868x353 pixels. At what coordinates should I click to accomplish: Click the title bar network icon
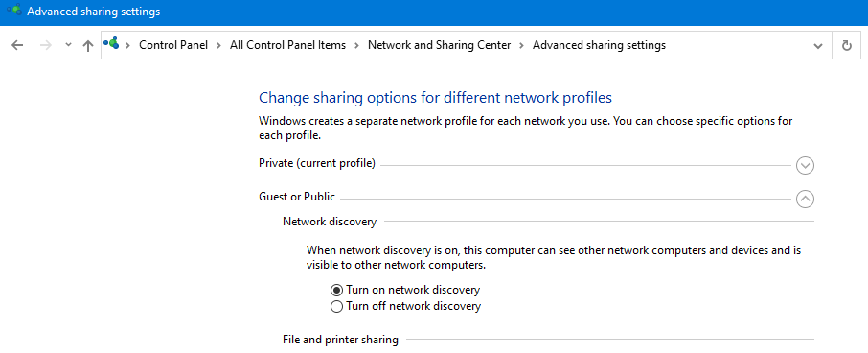tap(13, 10)
